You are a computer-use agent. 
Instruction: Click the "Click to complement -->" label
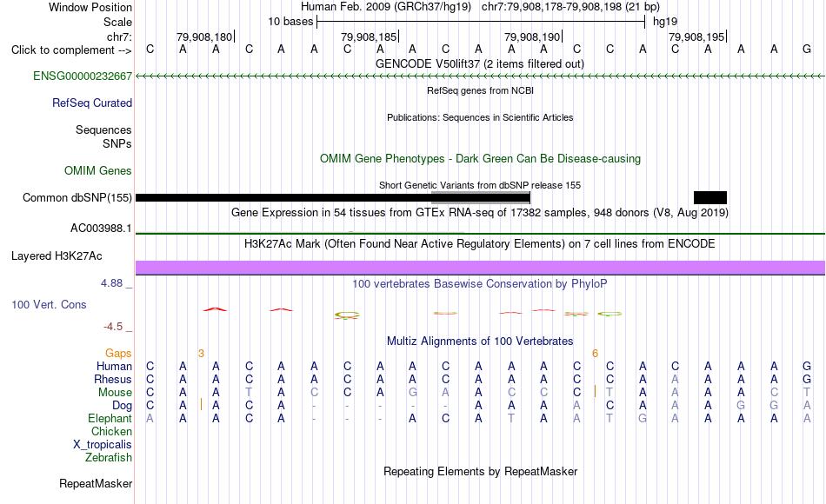[71, 50]
